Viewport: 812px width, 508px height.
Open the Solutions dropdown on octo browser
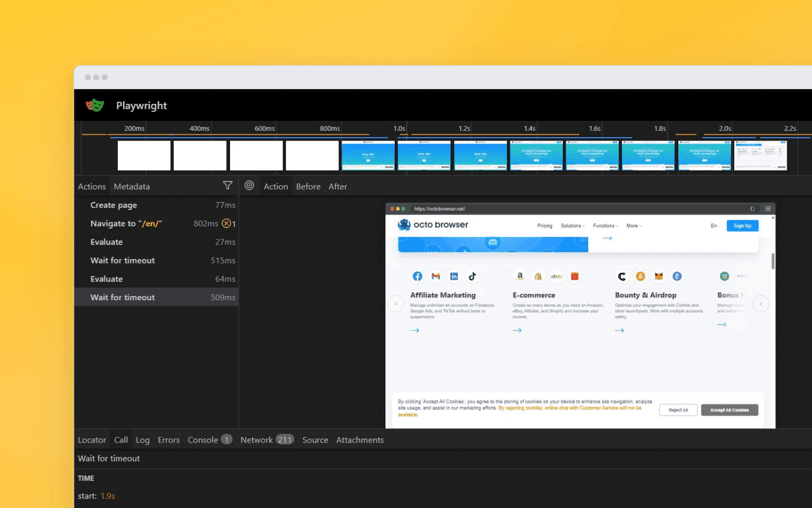click(572, 225)
